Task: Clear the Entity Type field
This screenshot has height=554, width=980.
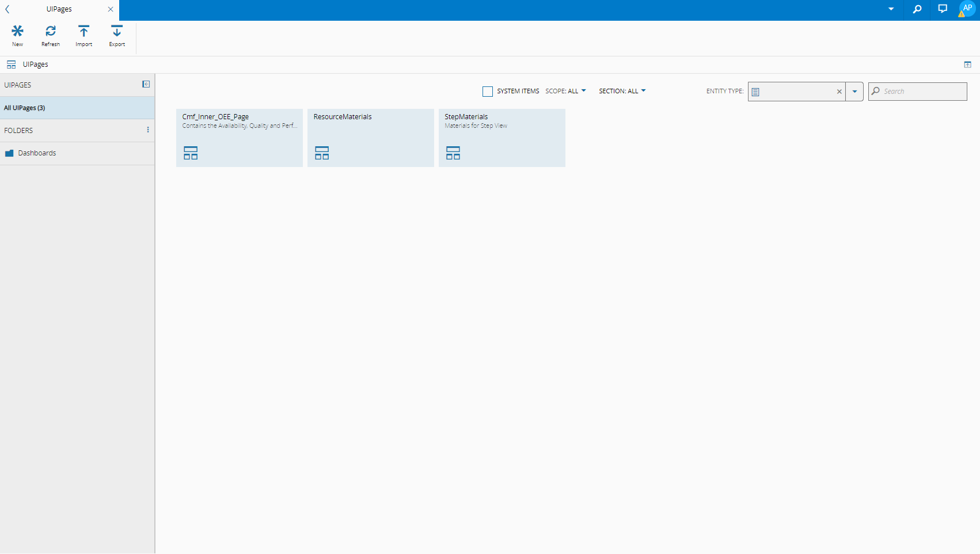Action: [840, 92]
